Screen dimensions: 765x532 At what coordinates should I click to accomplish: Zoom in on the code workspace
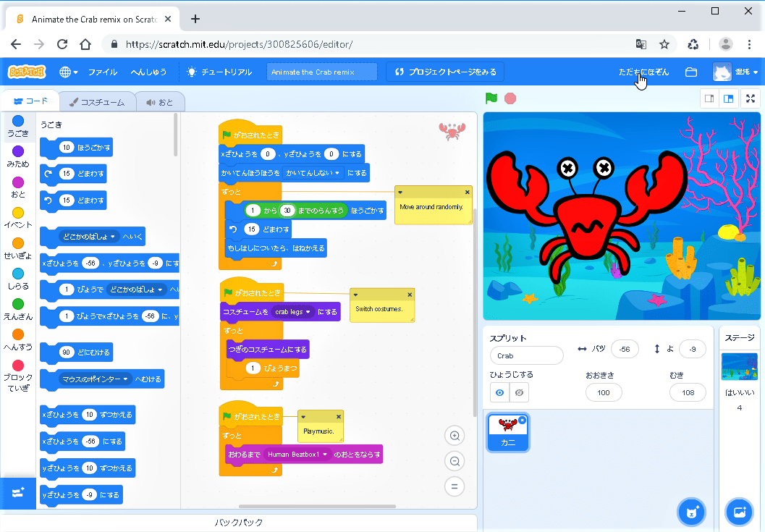[455, 436]
